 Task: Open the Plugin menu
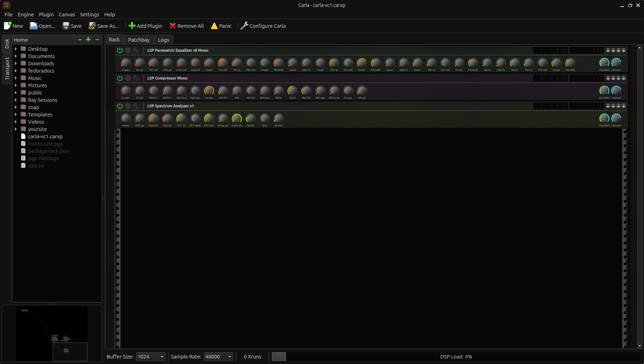point(46,15)
